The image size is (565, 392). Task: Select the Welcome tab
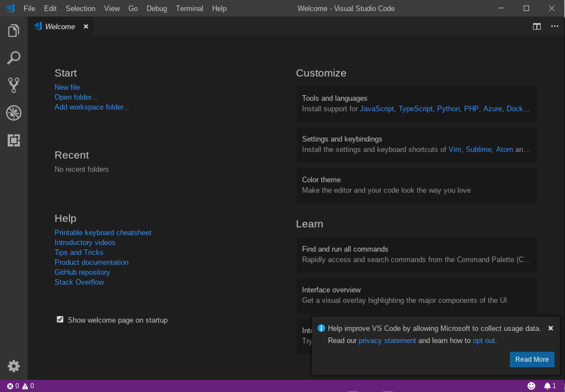coord(60,26)
